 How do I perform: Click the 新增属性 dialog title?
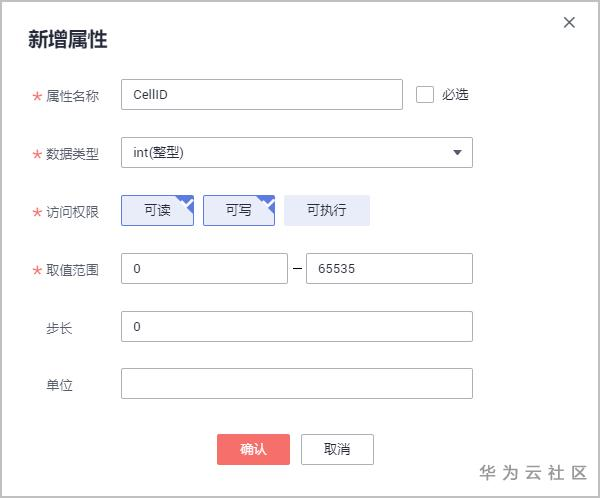point(68,40)
